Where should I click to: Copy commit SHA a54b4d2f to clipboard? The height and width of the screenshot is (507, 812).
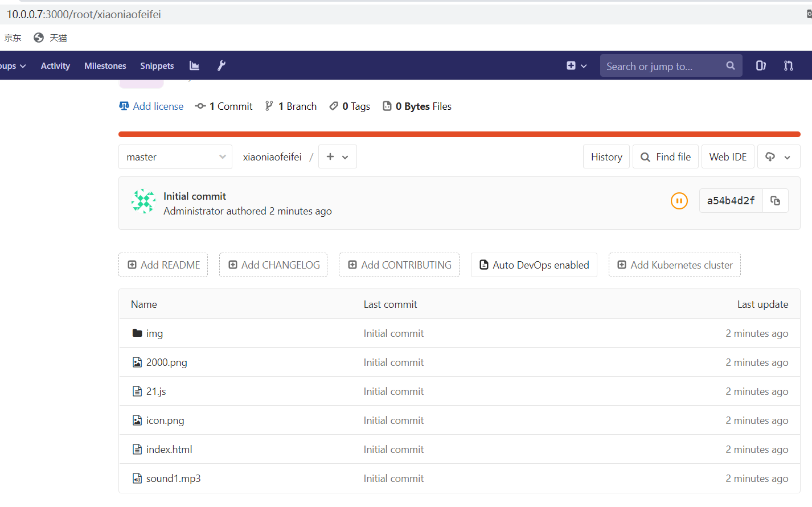[x=775, y=201]
